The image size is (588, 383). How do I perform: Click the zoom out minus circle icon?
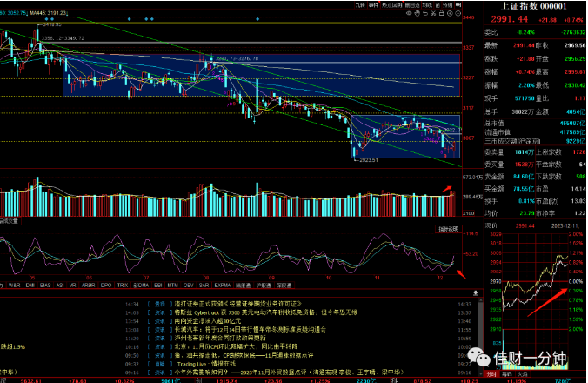pyautogui.click(x=458, y=13)
